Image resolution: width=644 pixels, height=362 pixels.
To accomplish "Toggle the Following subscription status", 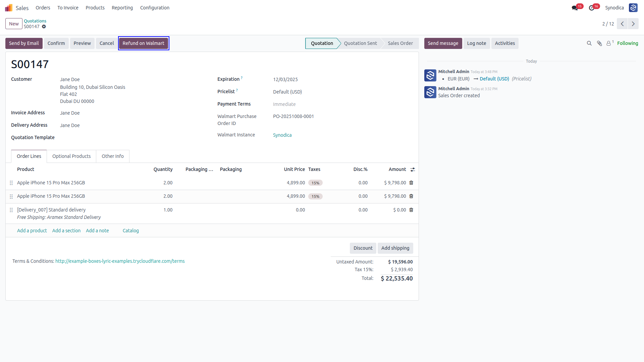I will pos(628,43).
